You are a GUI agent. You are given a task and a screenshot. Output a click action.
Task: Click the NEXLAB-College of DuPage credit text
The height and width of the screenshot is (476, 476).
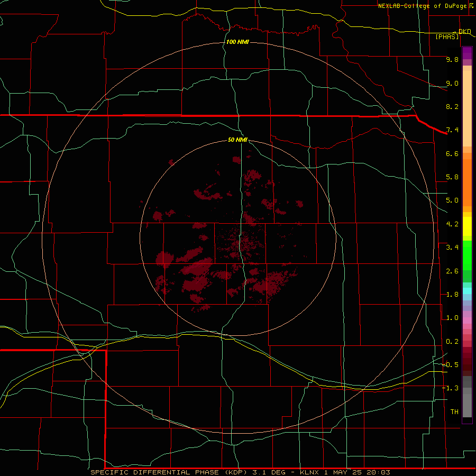(423, 6)
